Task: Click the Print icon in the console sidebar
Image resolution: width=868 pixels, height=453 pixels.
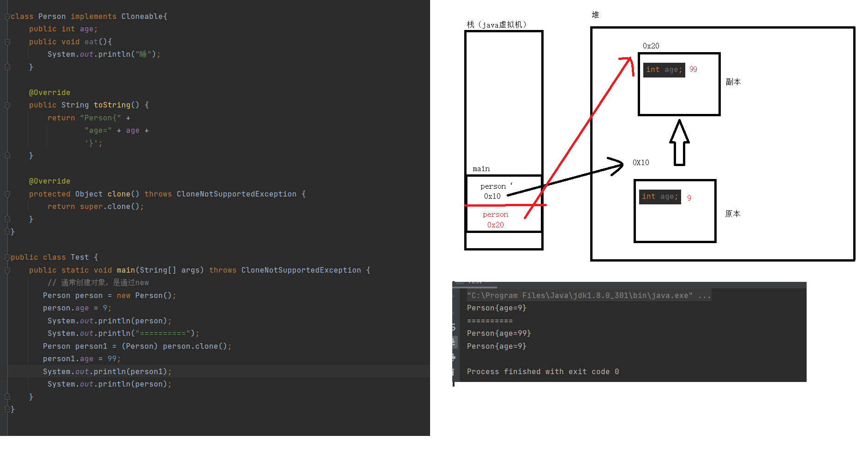Action: 454,357
